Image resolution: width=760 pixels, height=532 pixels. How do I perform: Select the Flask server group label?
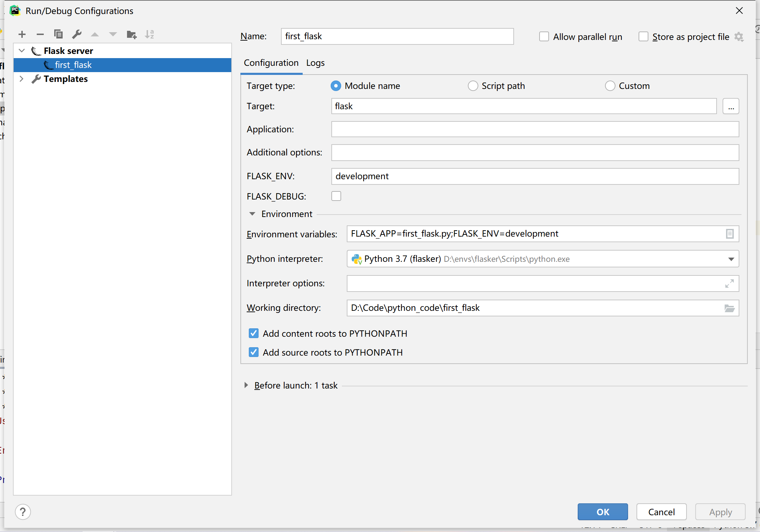[x=68, y=51]
